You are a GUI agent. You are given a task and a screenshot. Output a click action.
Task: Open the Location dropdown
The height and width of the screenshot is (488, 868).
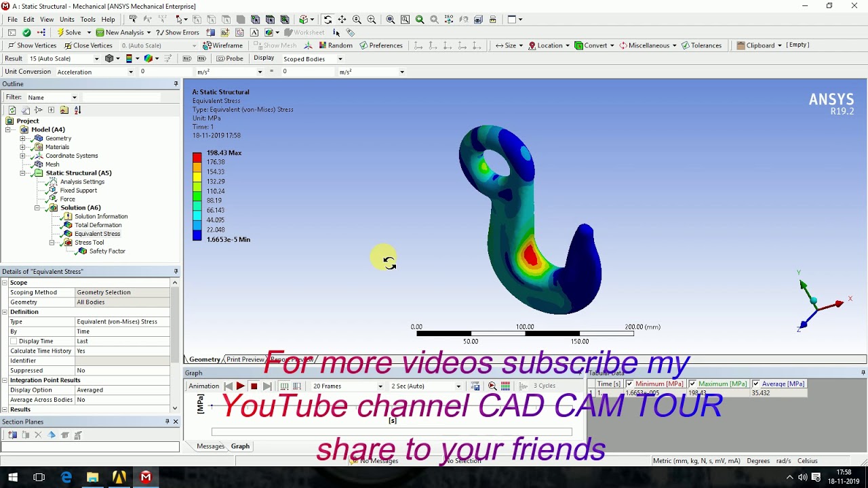(549, 45)
